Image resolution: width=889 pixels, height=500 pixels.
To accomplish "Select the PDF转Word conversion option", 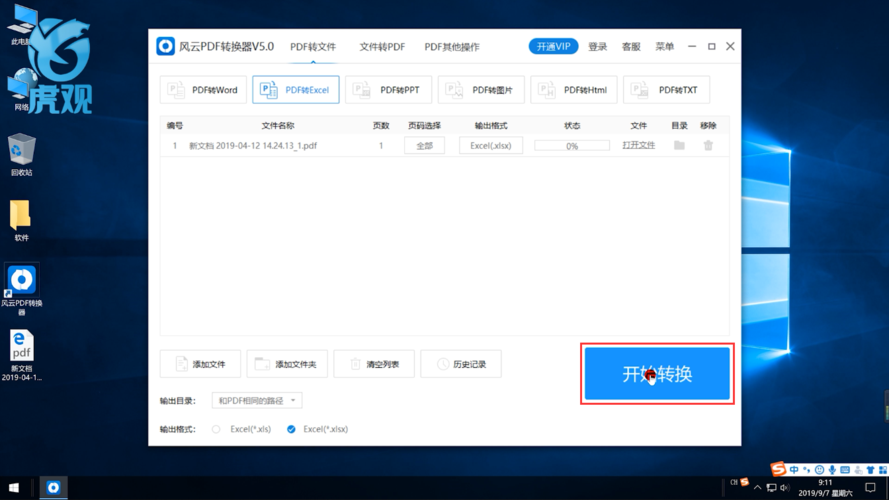I will (x=203, y=90).
